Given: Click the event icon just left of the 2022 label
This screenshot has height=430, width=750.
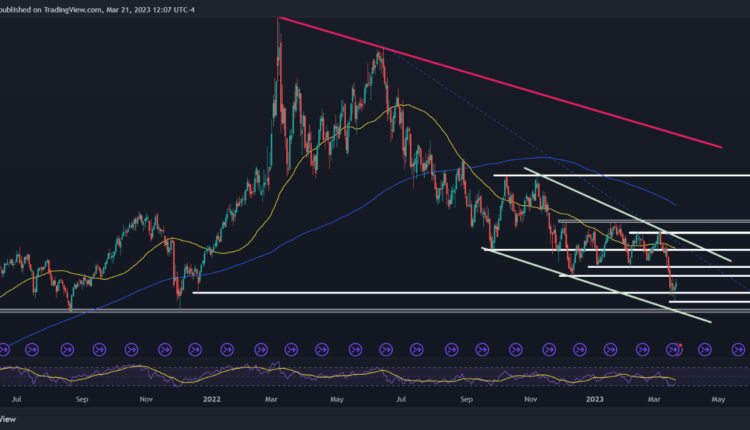Looking at the screenshot, I should (194, 349).
